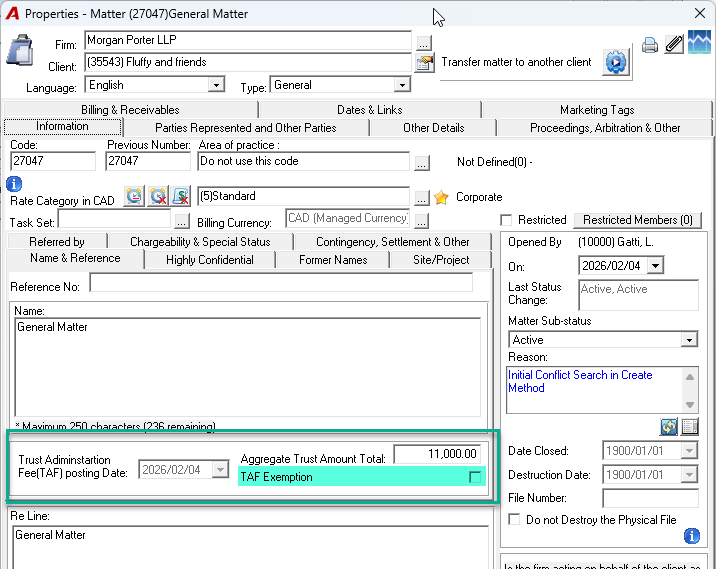Click into the Previous Number field

coord(148,161)
